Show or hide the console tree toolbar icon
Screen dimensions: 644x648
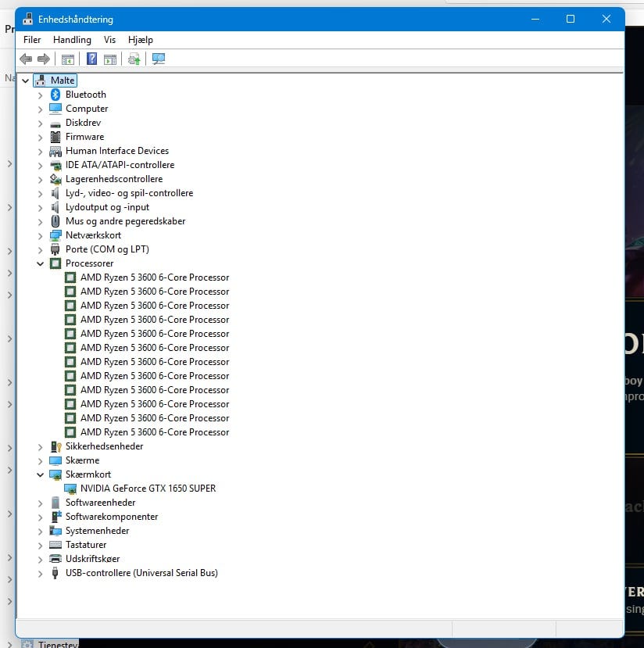[x=68, y=59]
